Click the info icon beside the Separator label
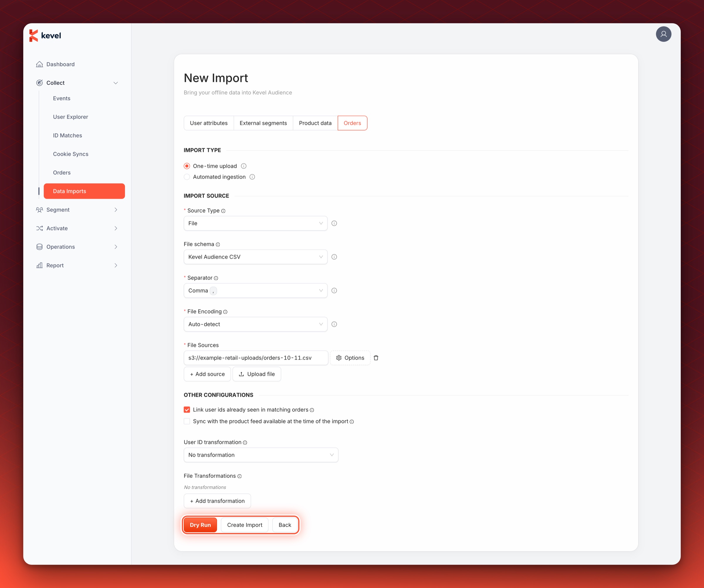This screenshot has height=588, width=704. pyautogui.click(x=216, y=278)
